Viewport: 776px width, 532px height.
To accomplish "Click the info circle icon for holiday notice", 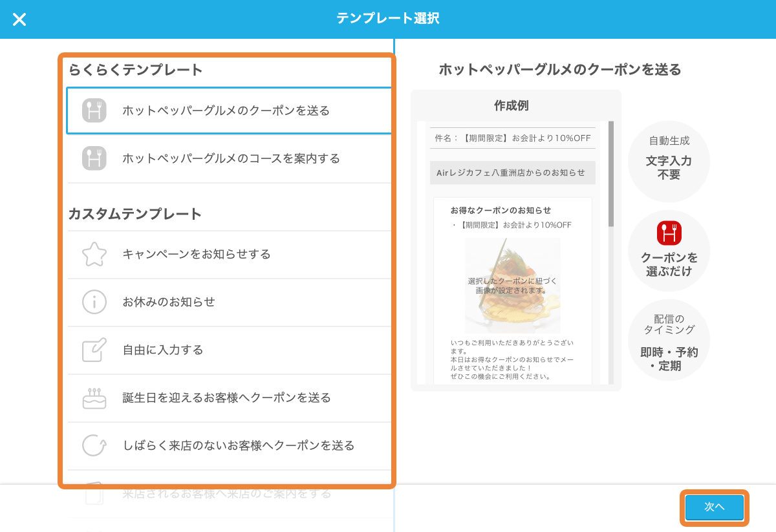I will tap(94, 302).
